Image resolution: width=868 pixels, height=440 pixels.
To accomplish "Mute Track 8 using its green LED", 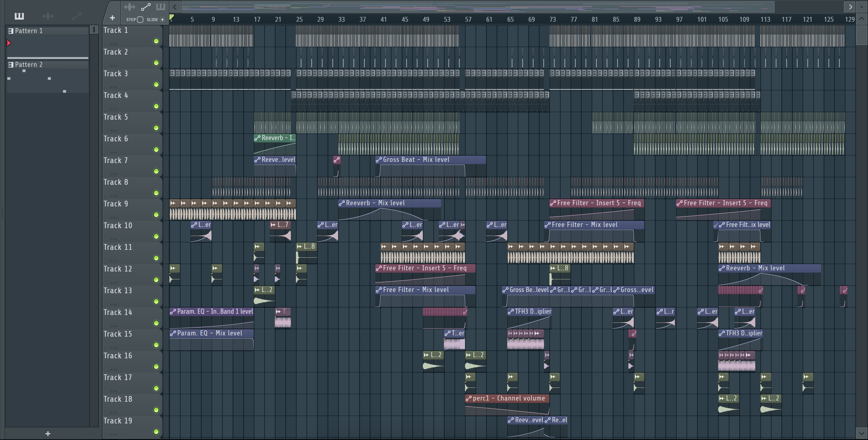I will [156, 193].
